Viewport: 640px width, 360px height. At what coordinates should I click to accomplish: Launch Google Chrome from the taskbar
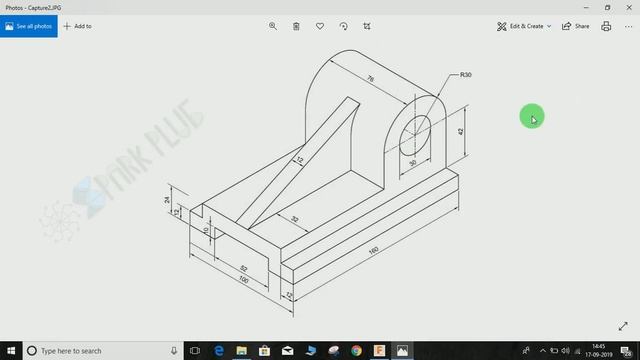tap(356, 351)
